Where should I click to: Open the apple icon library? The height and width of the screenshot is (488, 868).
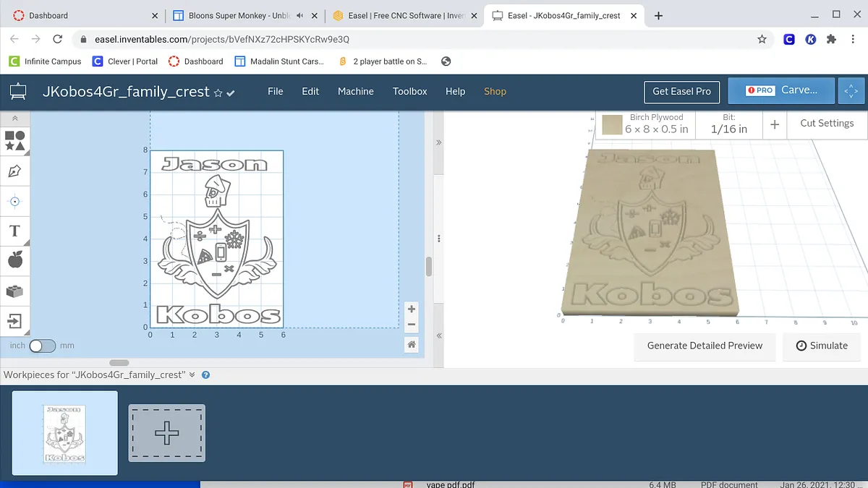[15, 260]
